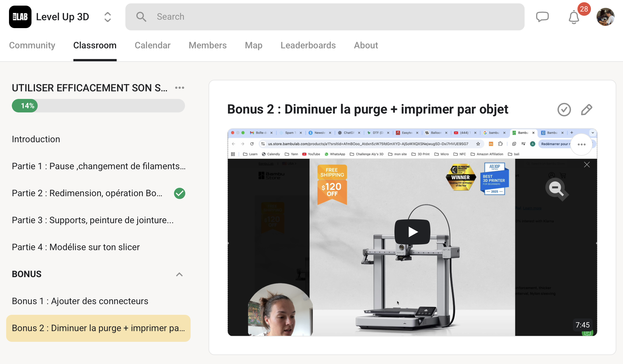Open the profile avatar menu
623x364 pixels.
(x=605, y=17)
